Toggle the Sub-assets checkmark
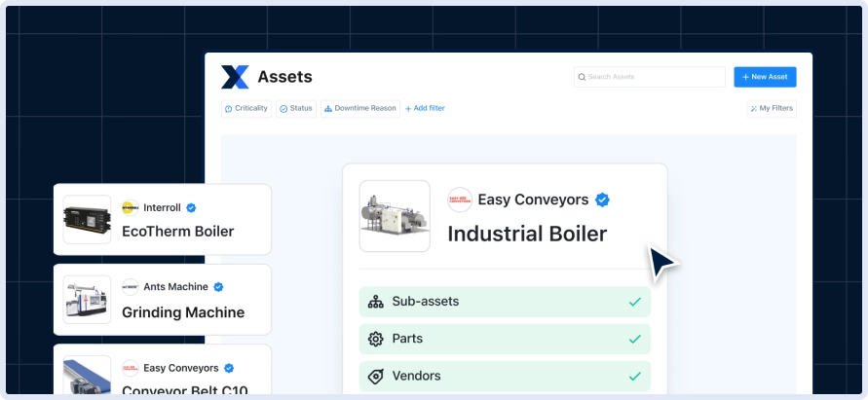 (x=635, y=302)
